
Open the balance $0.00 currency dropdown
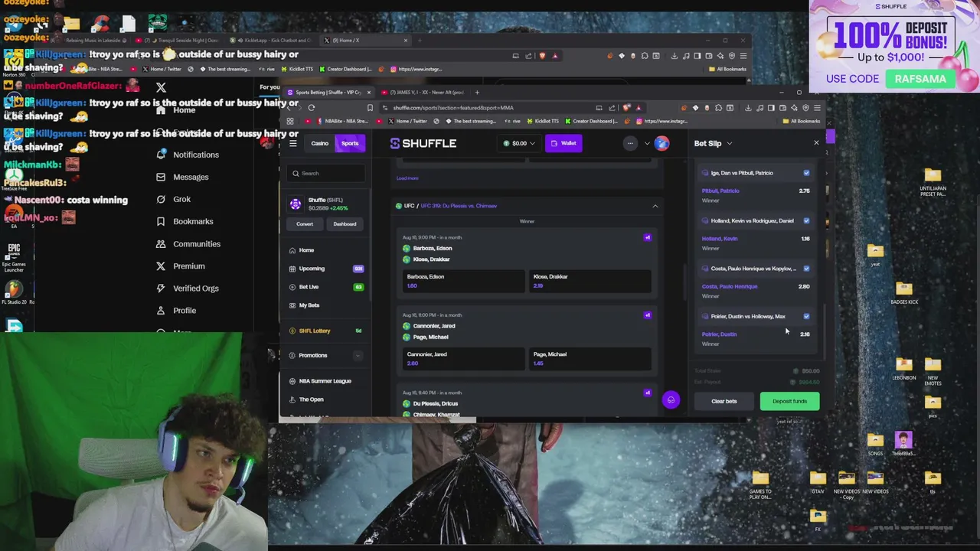click(519, 143)
